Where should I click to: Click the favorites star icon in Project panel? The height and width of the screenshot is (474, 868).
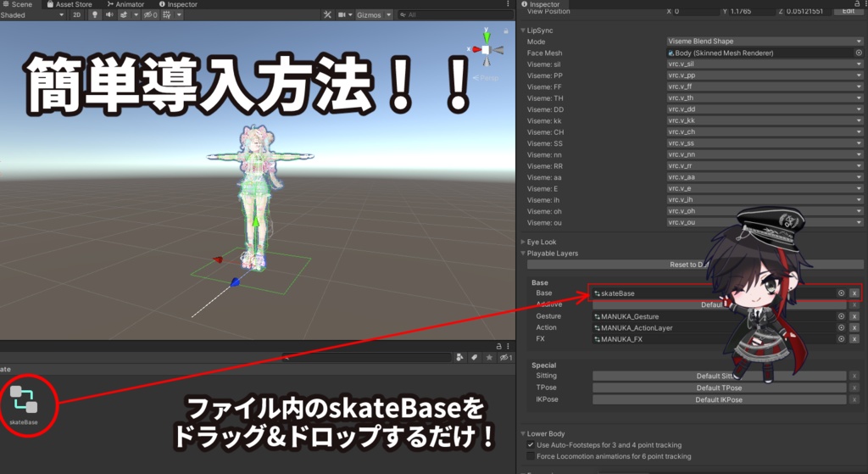[x=489, y=358]
